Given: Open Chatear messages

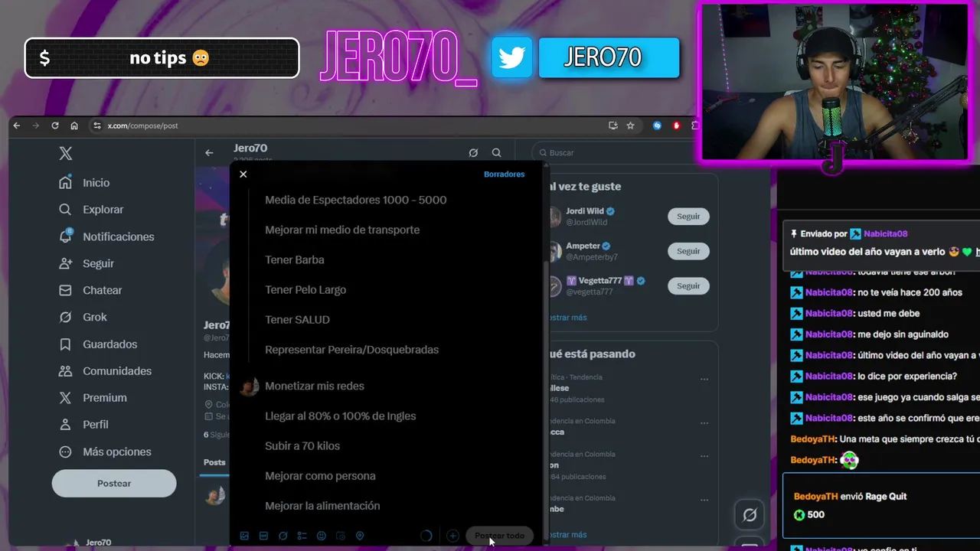Looking at the screenshot, I should (x=90, y=290).
